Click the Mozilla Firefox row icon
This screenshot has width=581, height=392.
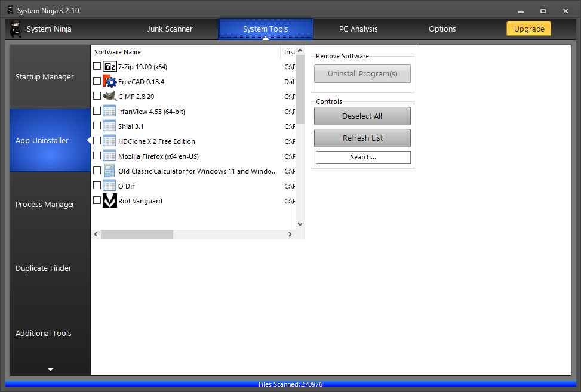tap(109, 156)
